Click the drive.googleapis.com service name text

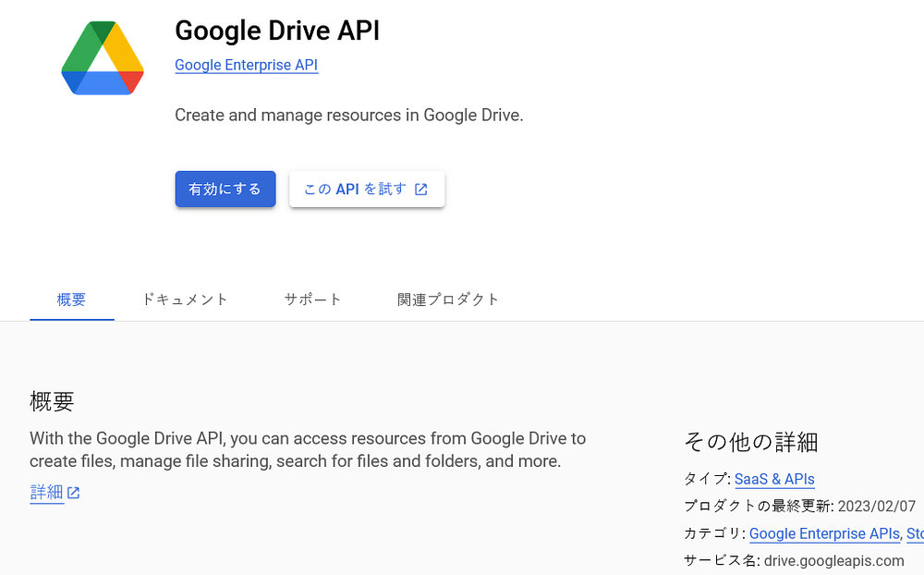point(833,560)
